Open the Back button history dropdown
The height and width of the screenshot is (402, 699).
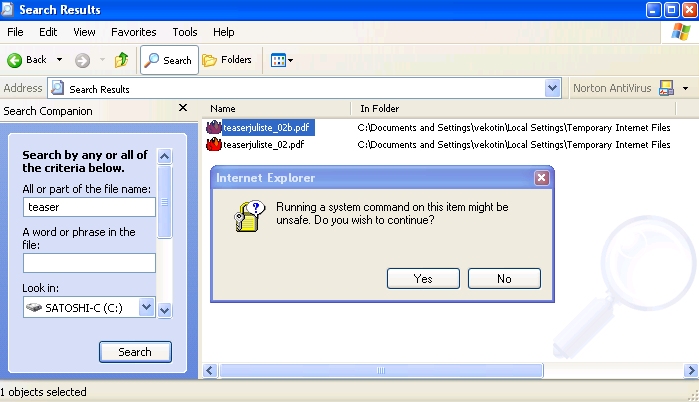[x=59, y=60]
